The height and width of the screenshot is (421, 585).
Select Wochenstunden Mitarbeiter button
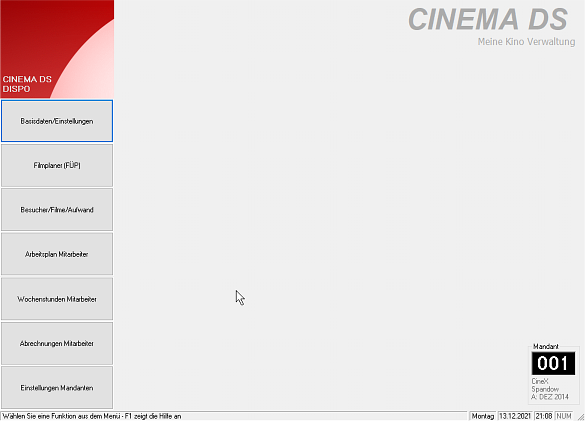click(x=57, y=299)
